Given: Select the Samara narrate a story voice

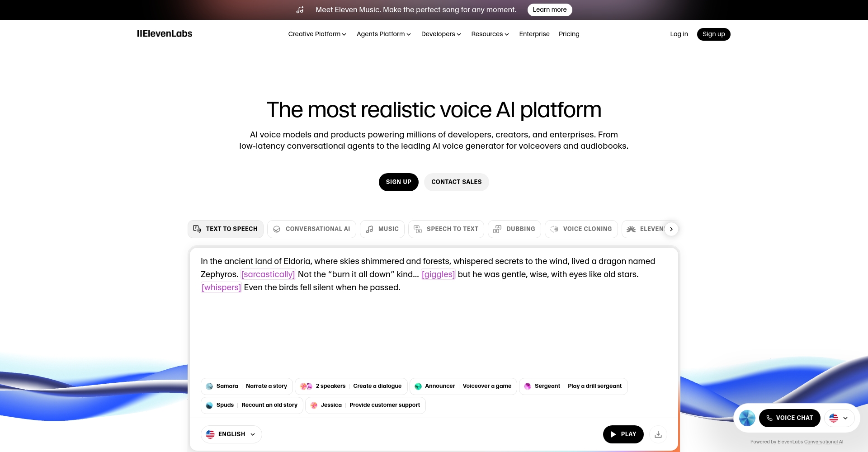Looking at the screenshot, I should click(247, 386).
